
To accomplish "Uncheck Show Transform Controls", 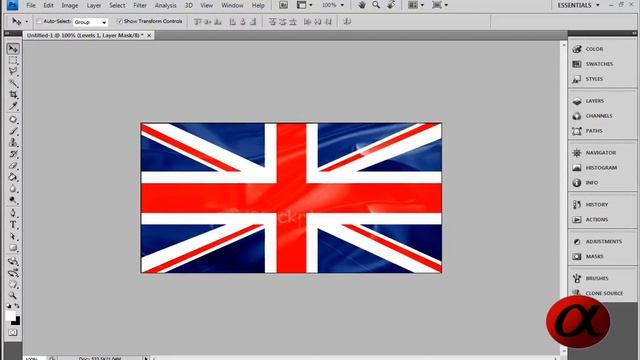I will [x=120, y=21].
